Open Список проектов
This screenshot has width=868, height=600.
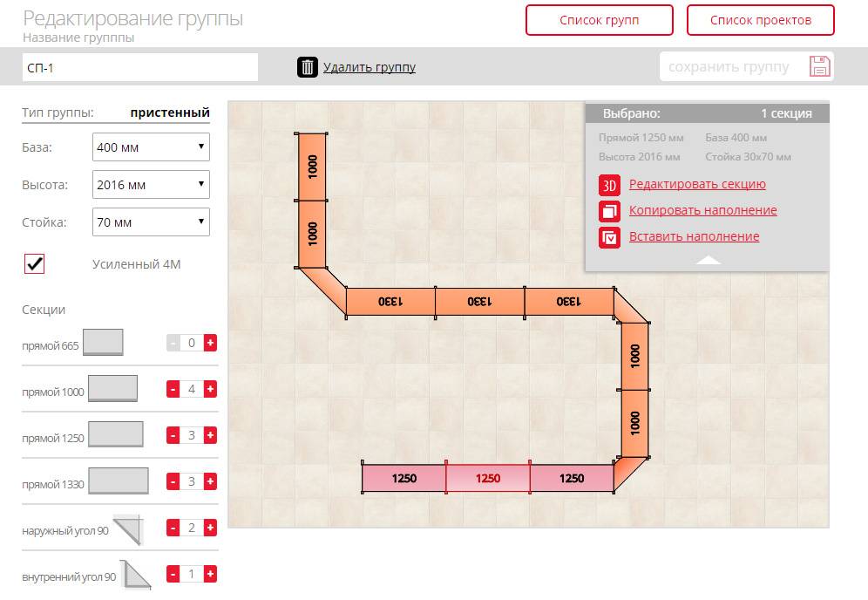point(761,21)
